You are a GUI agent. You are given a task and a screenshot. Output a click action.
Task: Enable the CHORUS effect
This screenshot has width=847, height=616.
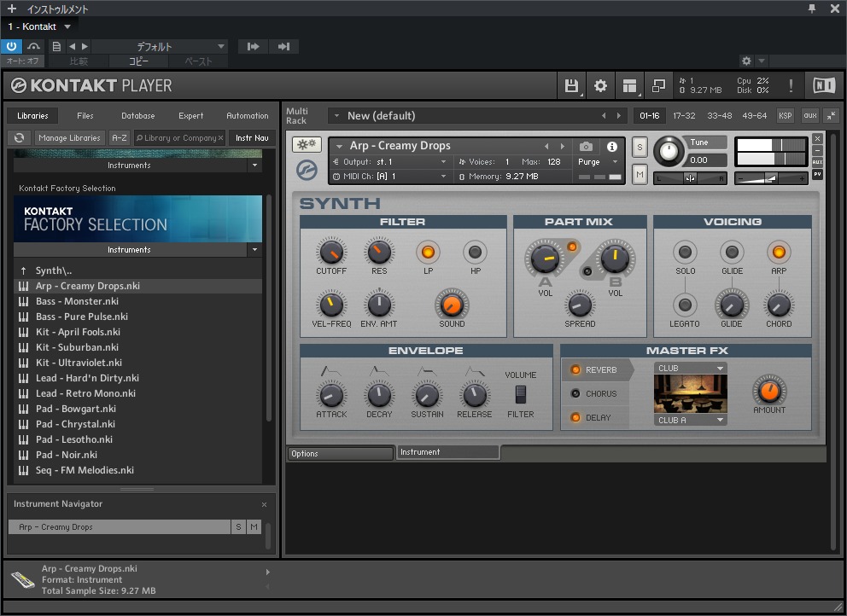575,393
